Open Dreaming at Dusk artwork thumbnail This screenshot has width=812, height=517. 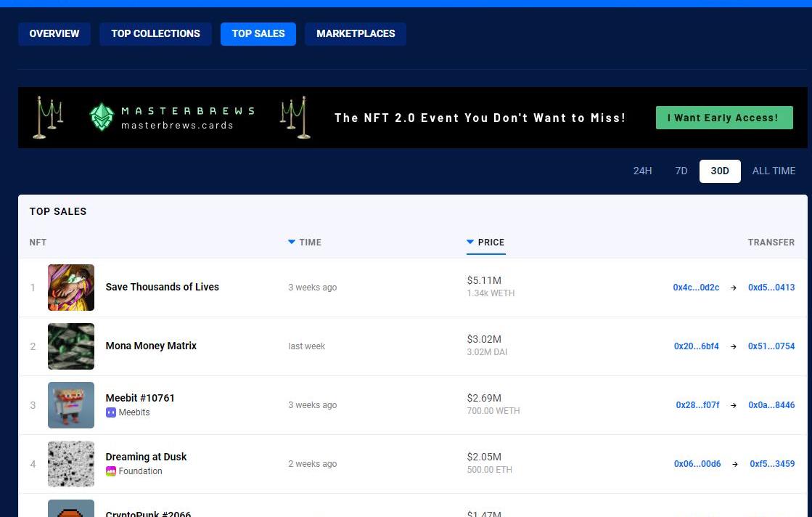(71, 464)
